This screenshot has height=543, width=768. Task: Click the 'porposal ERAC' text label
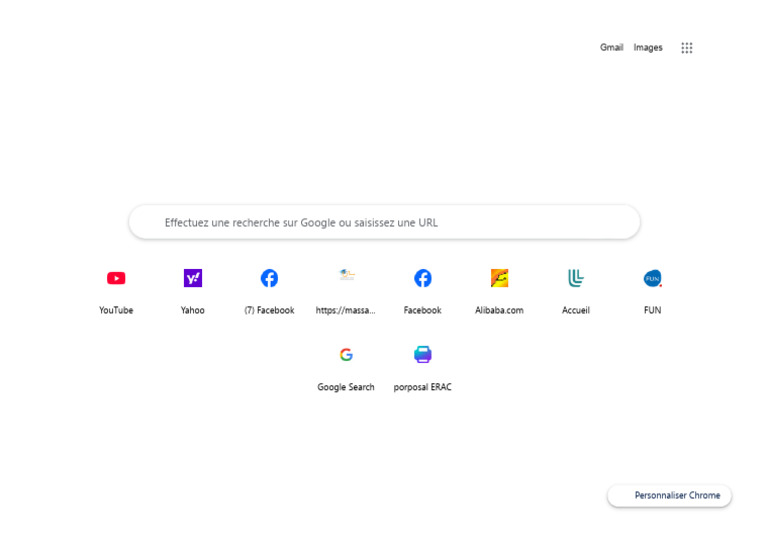(x=423, y=388)
